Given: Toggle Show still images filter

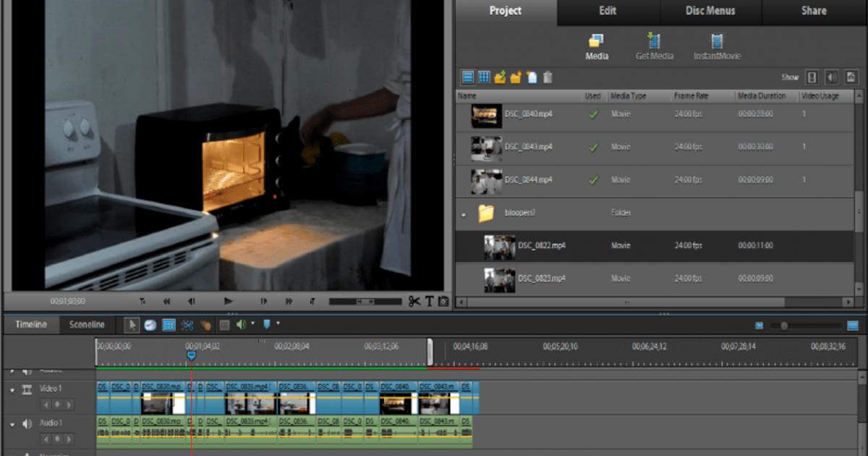Looking at the screenshot, I should point(852,77).
